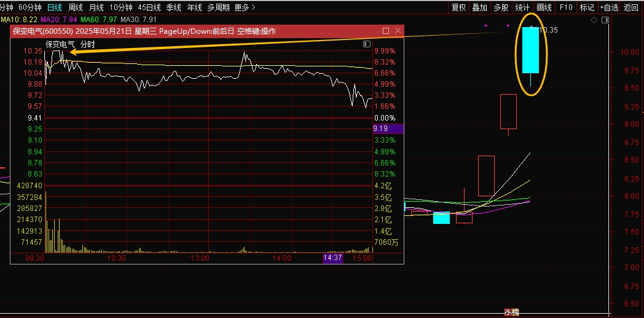
Task: Click the 14:37 time cursor marker
Action: click(x=332, y=258)
